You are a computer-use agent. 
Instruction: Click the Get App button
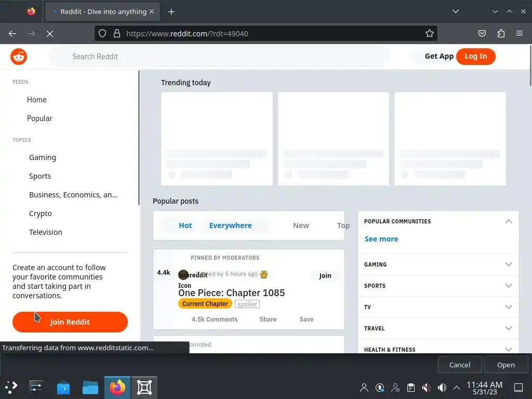click(439, 56)
